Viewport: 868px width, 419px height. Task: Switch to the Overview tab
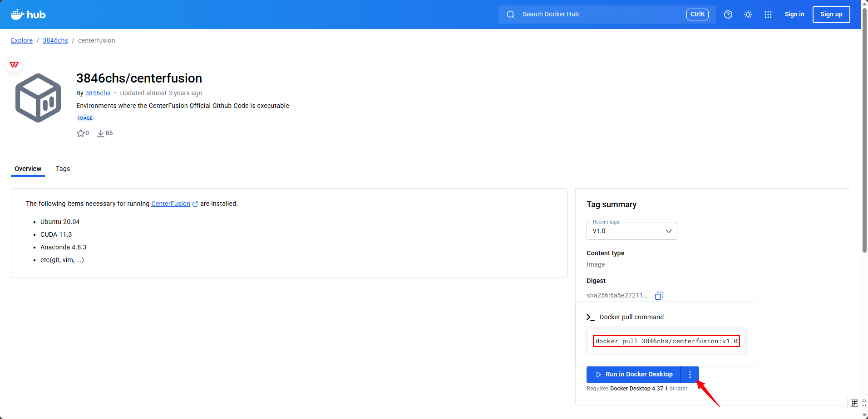click(28, 169)
